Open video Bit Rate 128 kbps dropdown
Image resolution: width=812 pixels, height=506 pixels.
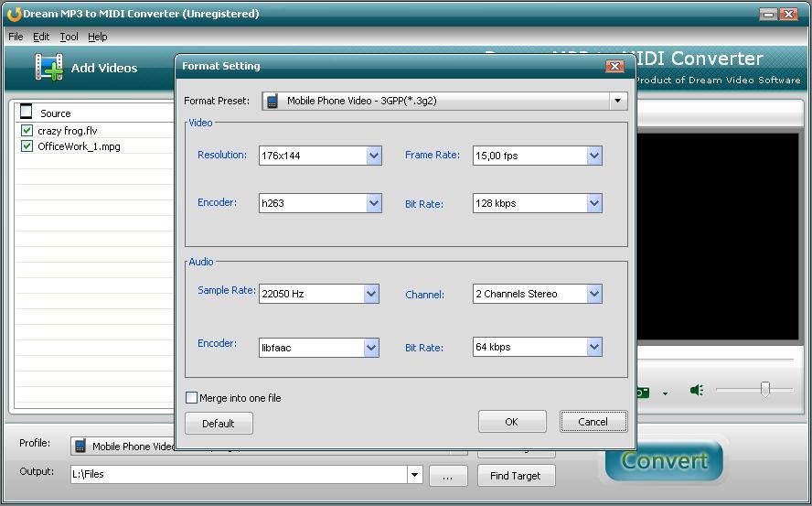pos(594,203)
